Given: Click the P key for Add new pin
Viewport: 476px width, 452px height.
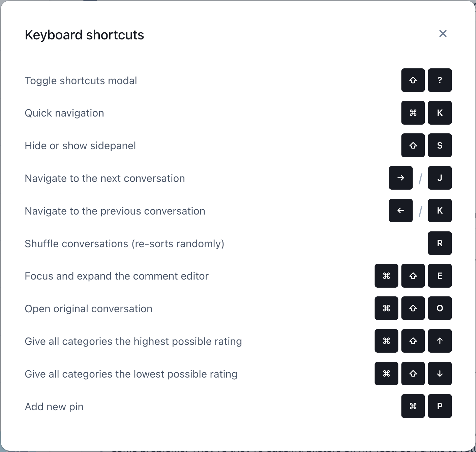Looking at the screenshot, I should pos(440,406).
